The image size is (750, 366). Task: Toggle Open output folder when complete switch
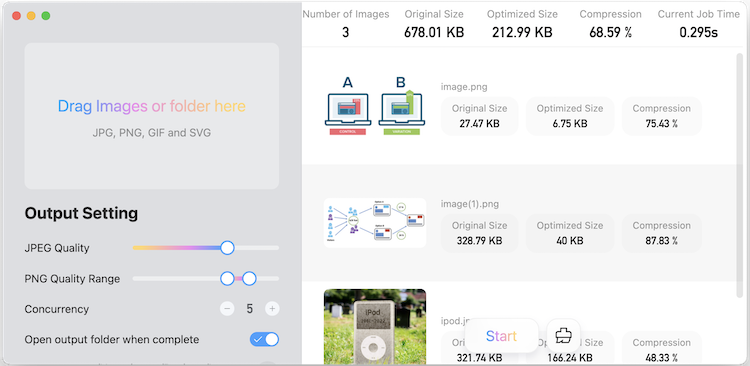pos(264,340)
